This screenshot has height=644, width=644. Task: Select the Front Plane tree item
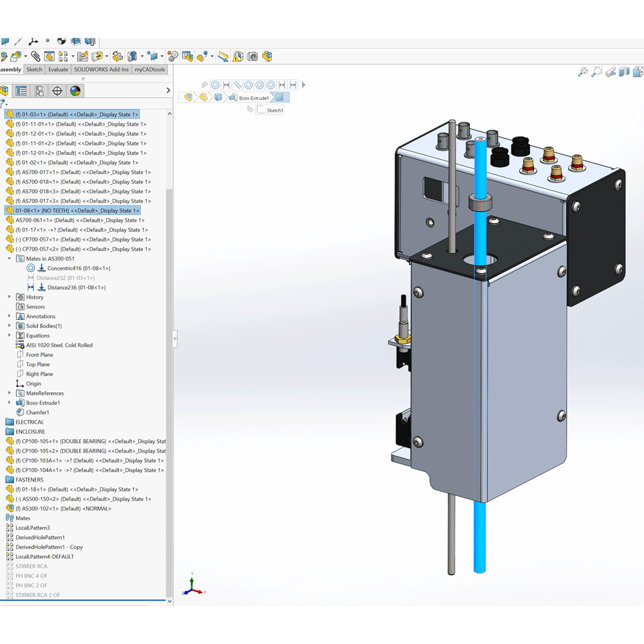tap(39, 355)
